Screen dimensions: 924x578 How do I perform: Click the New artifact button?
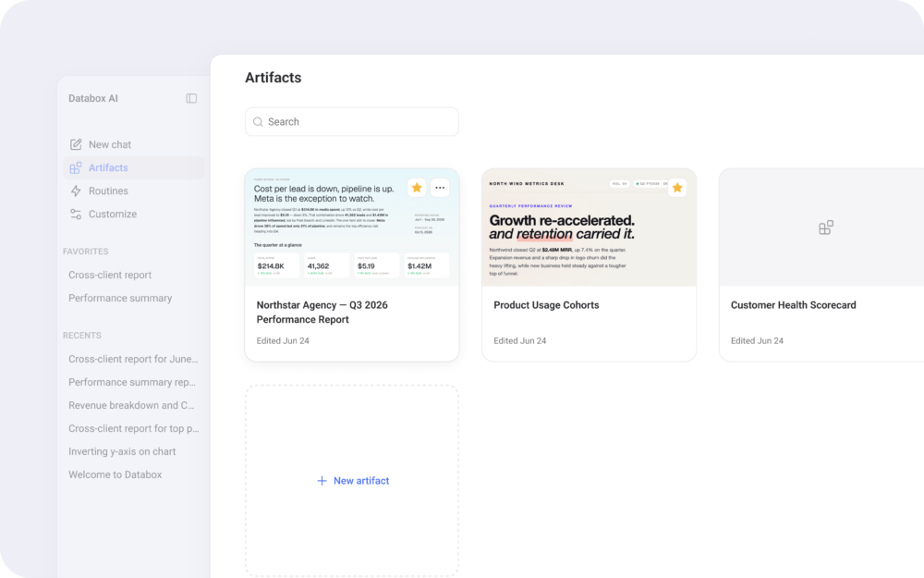(352, 481)
